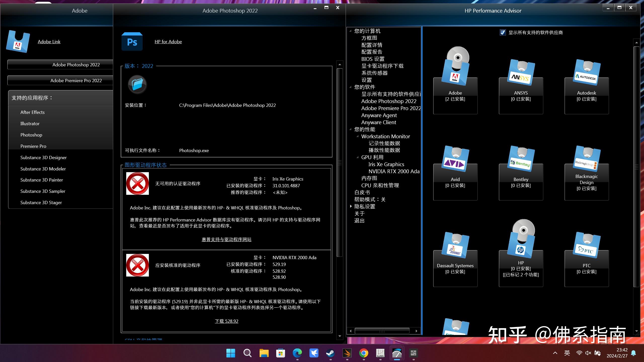Viewport: 644px width, 362px height.
Task: Click the NVIDIA RTX red error icon
Action: point(137,265)
